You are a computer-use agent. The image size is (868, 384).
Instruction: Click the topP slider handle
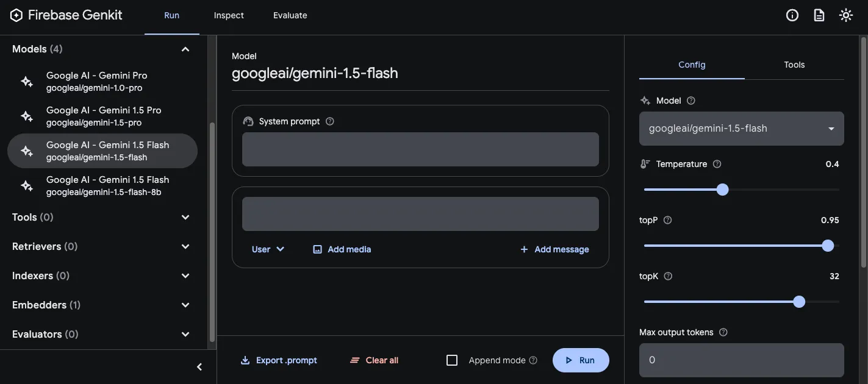click(x=828, y=246)
